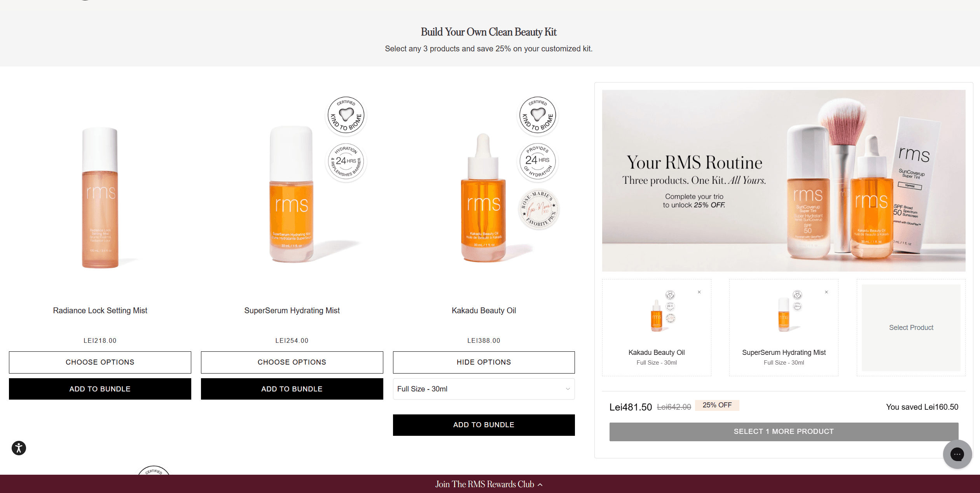Choose options for Radiance Lock Setting Mist
Viewport: 980px width, 493px height.
[100, 362]
